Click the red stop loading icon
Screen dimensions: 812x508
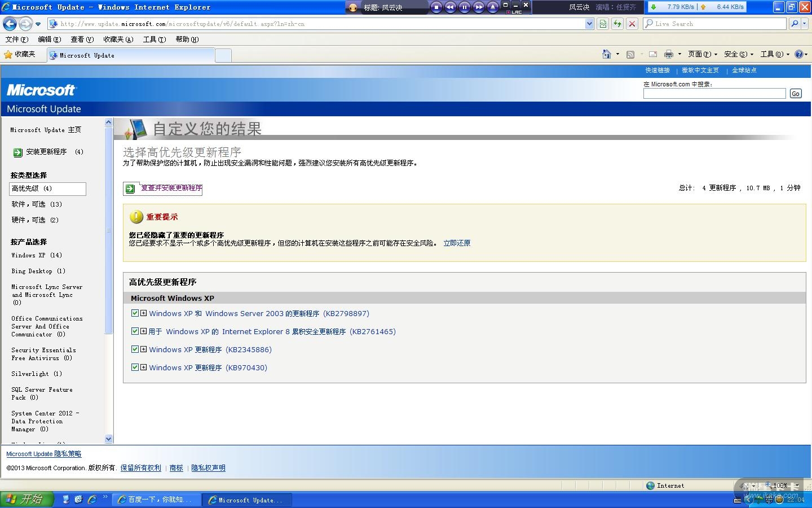click(x=632, y=24)
